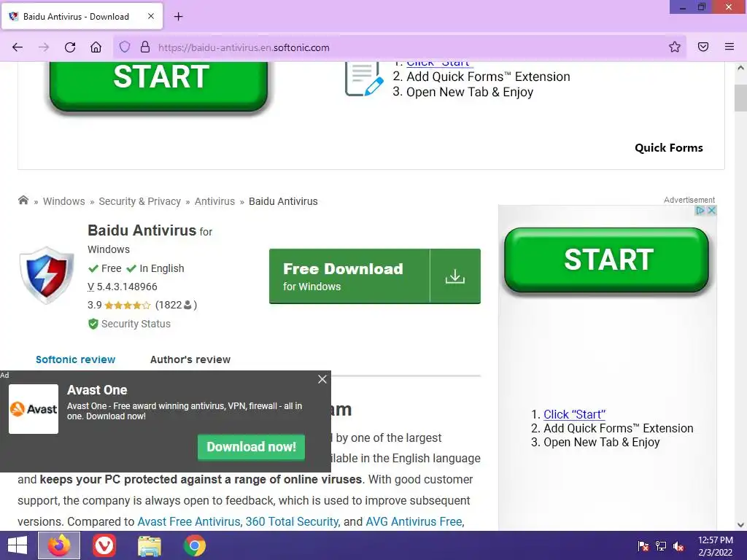Click the star rating for Baidu Antivirus
The height and width of the screenshot is (560, 747).
pyautogui.click(x=127, y=306)
